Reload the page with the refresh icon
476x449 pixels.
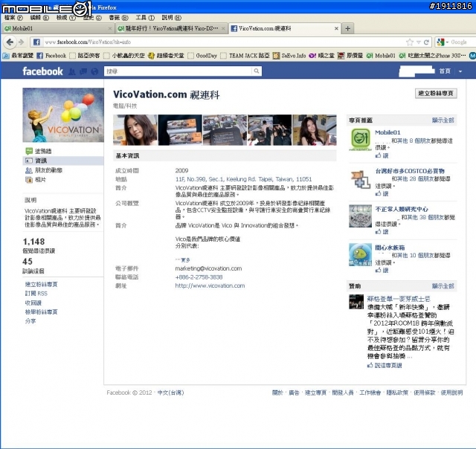[426, 42]
